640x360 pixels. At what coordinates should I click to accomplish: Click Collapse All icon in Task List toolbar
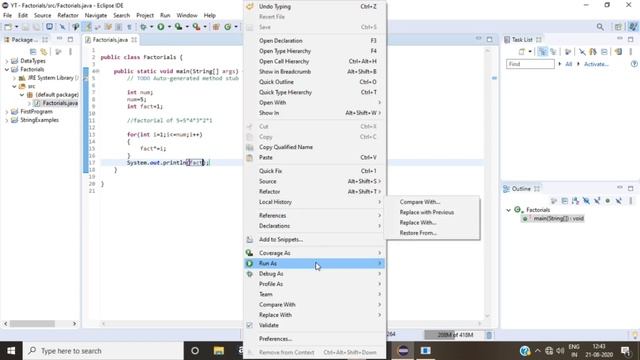point(604,52)
